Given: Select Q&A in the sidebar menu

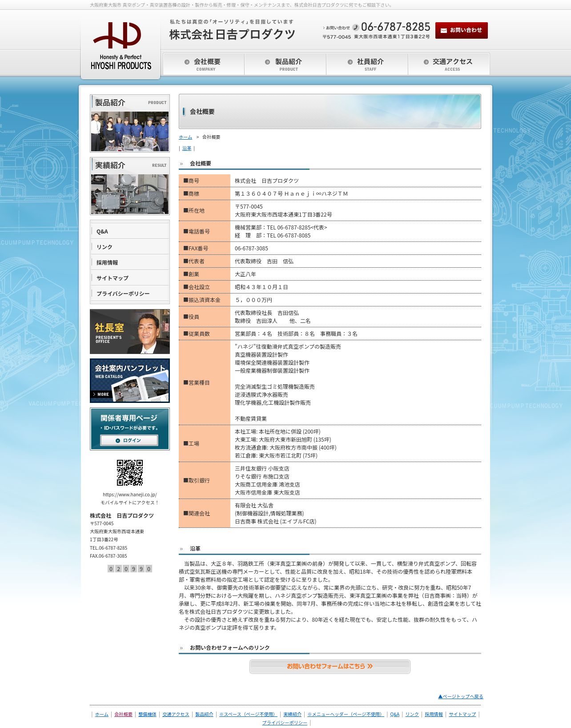Looking at the screenshot, I should click(130, 231).
